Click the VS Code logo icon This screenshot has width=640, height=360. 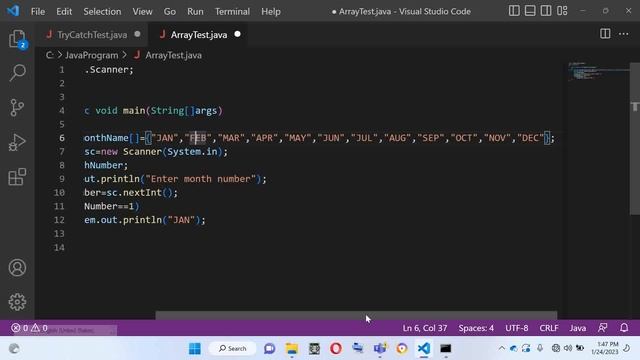click(13, 11)
